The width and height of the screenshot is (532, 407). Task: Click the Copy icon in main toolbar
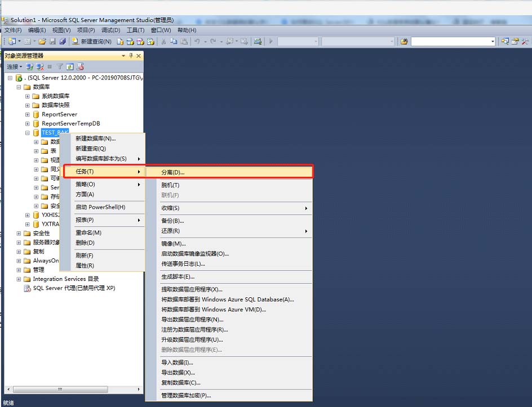tap(174, 42)
